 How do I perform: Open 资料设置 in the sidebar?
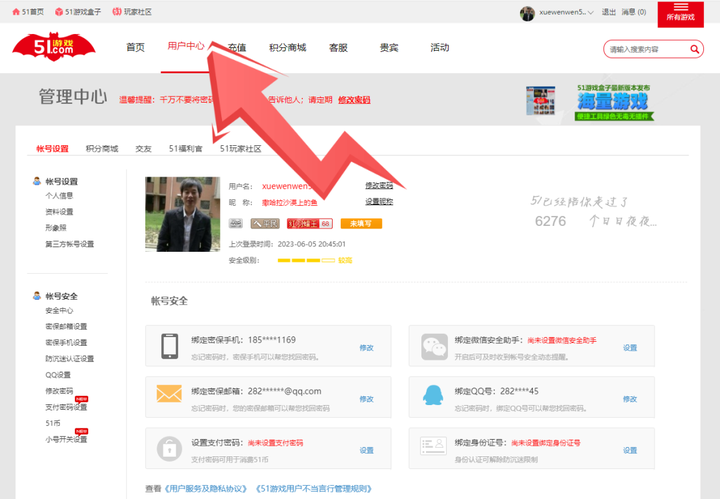tap(59, 212)
